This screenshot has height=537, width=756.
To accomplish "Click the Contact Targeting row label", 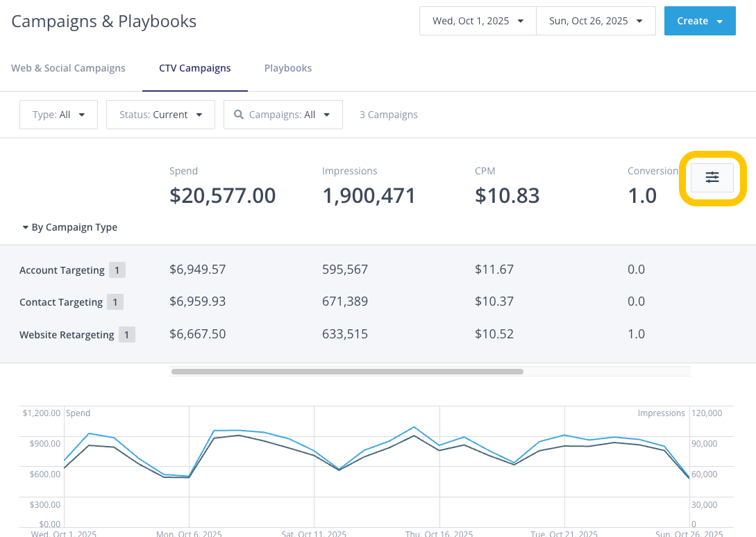I will [x=61, y=302].
